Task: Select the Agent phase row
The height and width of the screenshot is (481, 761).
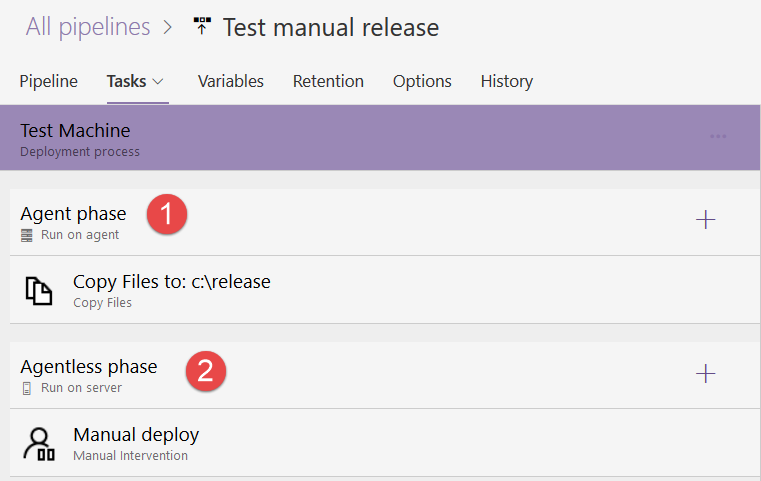Action: pyautogui.click(x=385, y=222)
